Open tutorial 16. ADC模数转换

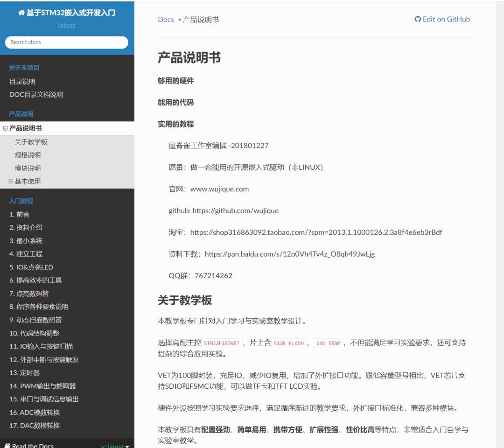35,413
